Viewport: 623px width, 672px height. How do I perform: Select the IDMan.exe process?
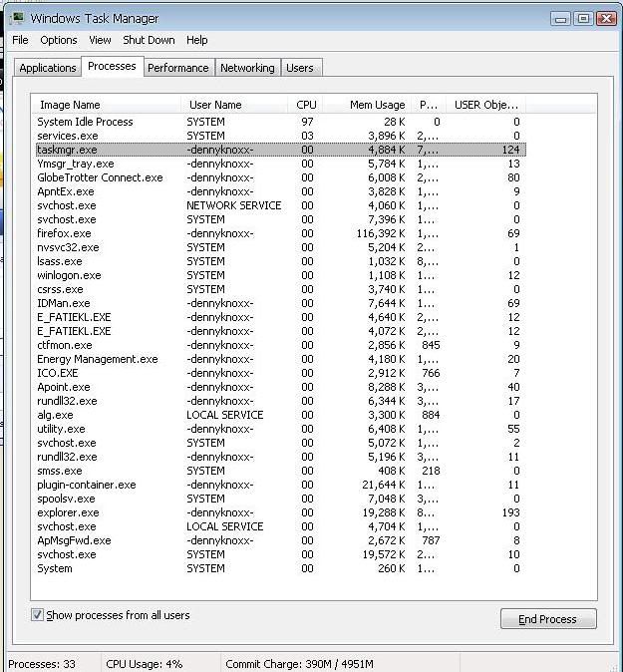pos(281,303)
